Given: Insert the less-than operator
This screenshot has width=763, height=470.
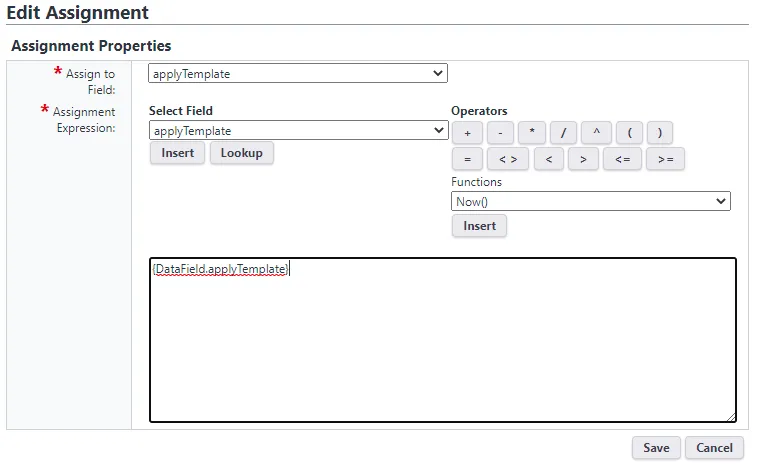Looking at the screenshot, I should click(x=548, y=159).
